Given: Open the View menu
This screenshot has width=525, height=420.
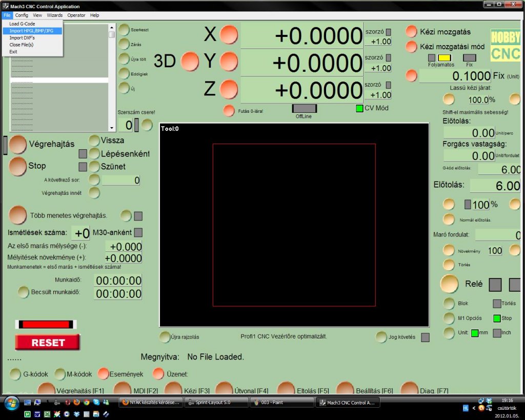Looking at the screenshot, I should pos(37,15).
